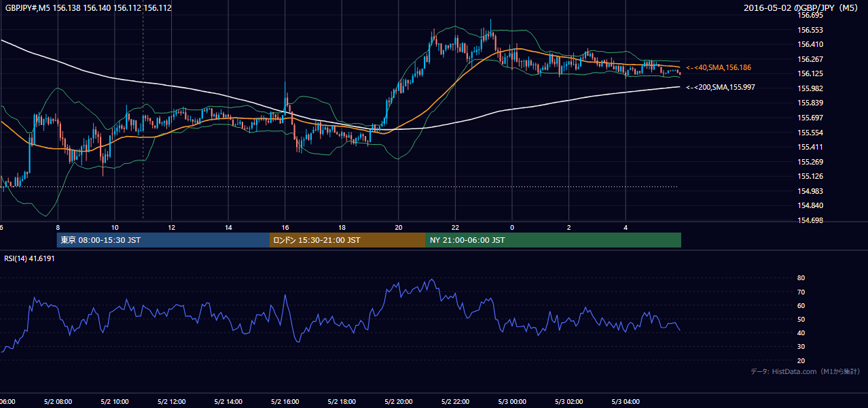The width and height of the screenshot is (868, 408).
Task: Click price axis value 155.554
Action: (x=810, y=133)
